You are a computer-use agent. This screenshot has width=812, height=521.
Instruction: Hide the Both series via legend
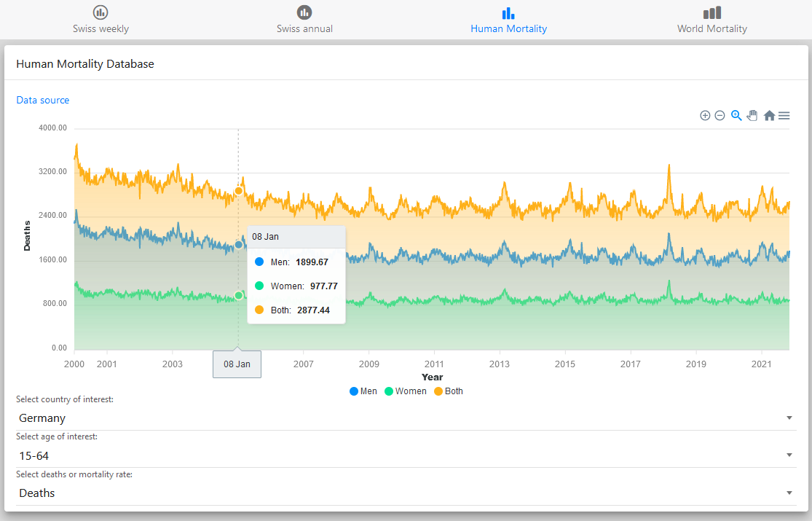pos(448,391)
